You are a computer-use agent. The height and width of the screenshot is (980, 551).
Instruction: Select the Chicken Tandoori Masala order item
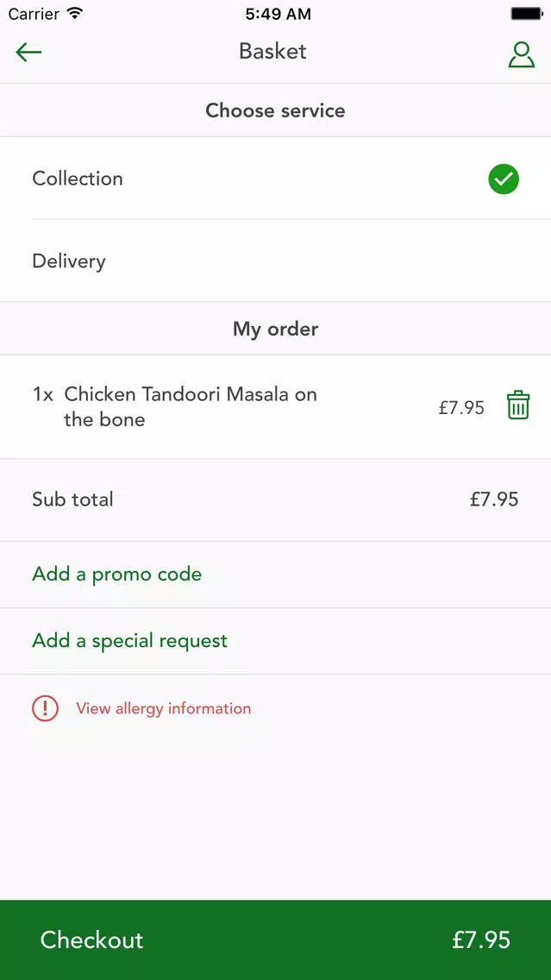click(x=276, y=407)
